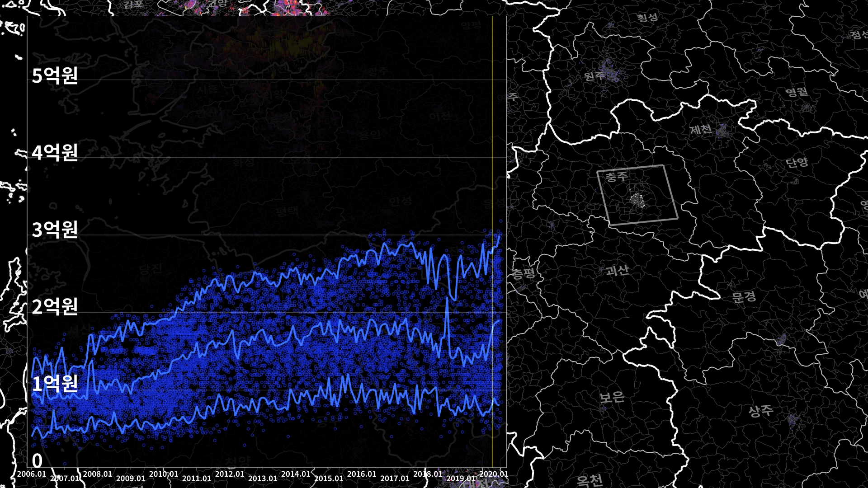Click the 증평 label beside the chart

point(523,273)
